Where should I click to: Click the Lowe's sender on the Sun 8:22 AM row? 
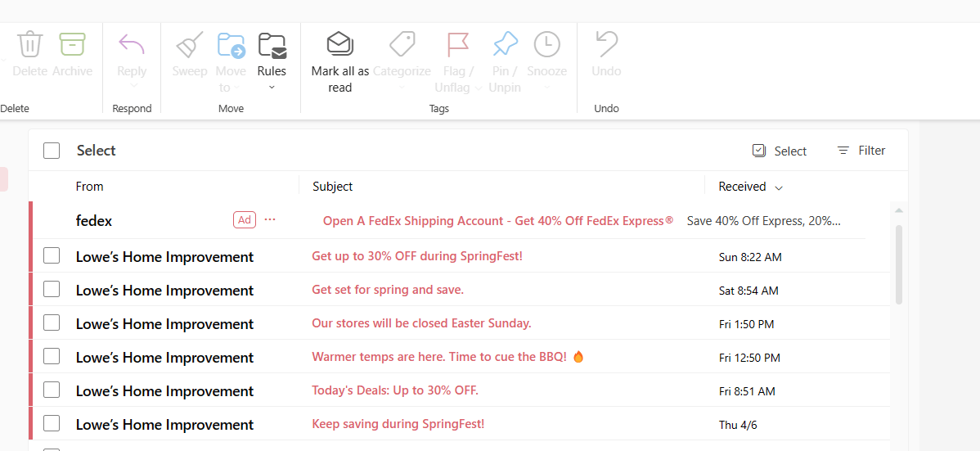[164, 257]
